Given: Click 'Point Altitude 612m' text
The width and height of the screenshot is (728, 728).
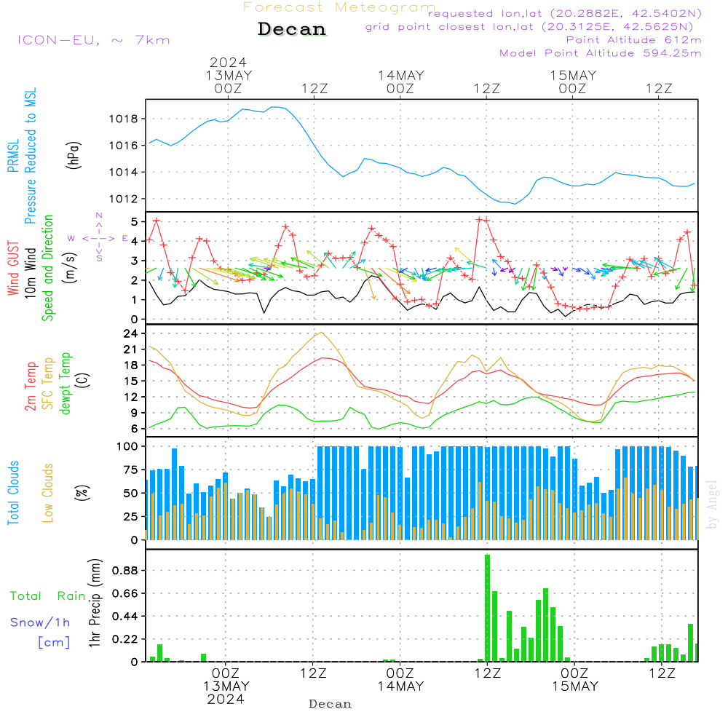Looking at the screenshot, I should pyautogui.click(x=634, y=40).
